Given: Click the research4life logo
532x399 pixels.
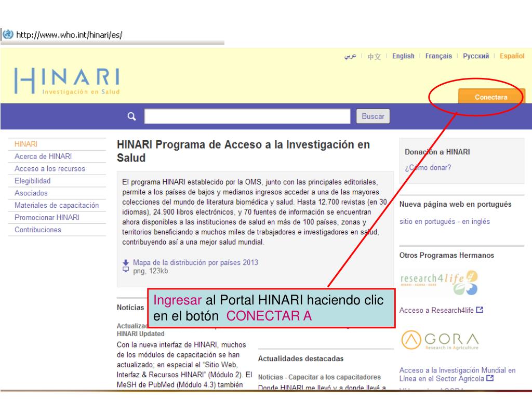Looking at the screenshot, I should [439, 283].
